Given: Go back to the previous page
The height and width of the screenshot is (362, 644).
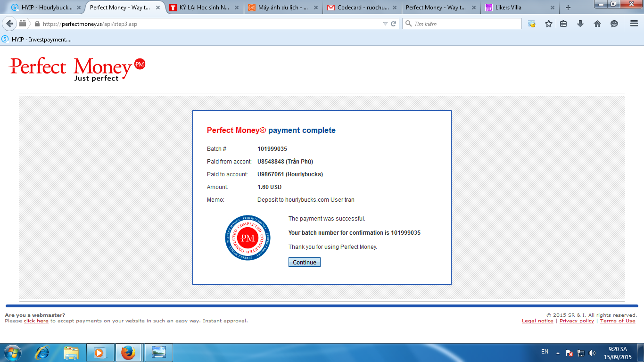Looking at the screenshot, I should [x=9, y=24].
